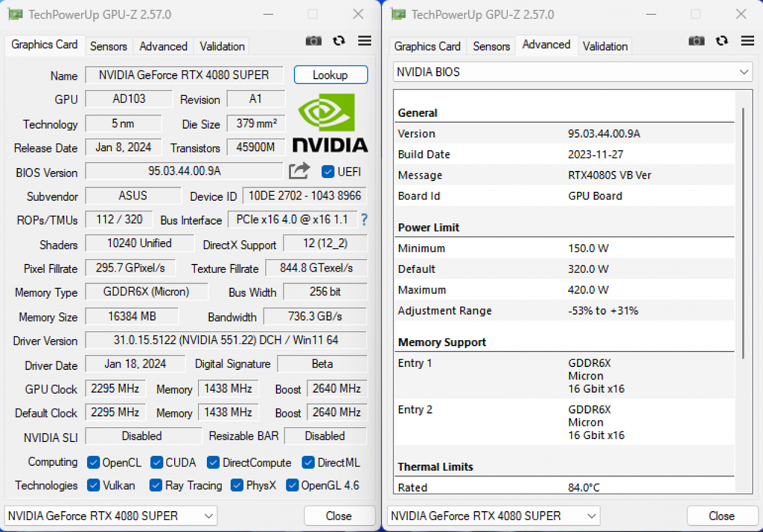Select the Version 95.03.44.00.9A row
763x532 pixels.
point(564,133)
